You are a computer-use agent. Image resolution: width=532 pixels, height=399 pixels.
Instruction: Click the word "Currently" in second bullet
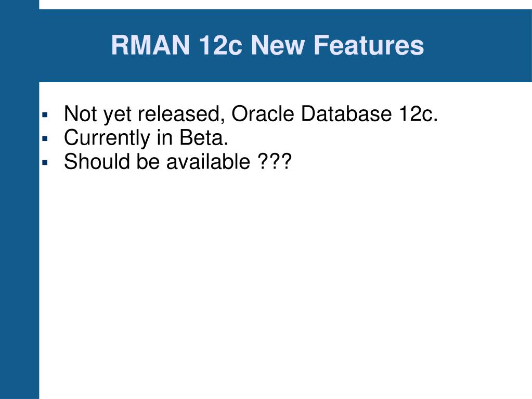[x=107, y=138]
